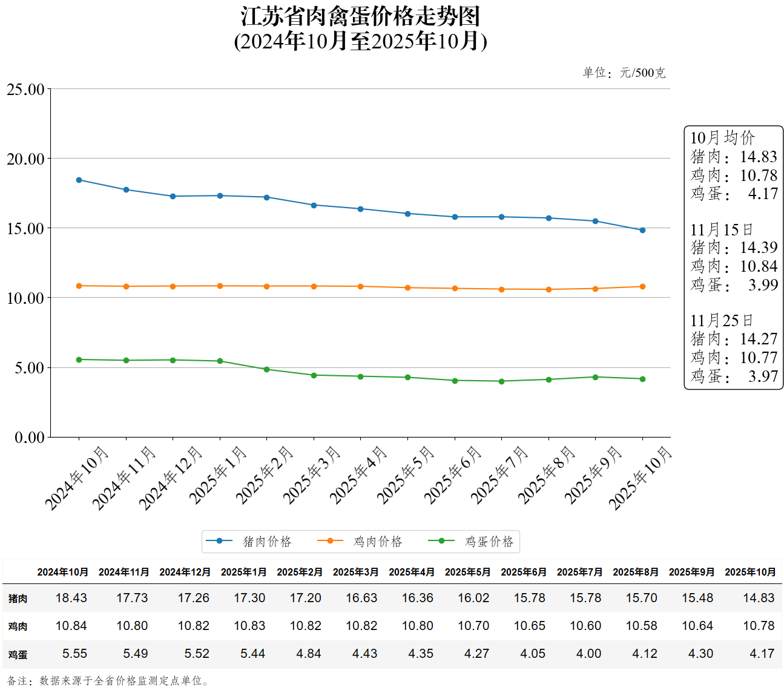Click the 25.00 y-axis maximum value
Screen dimensions: 784x699
(25, 88)
